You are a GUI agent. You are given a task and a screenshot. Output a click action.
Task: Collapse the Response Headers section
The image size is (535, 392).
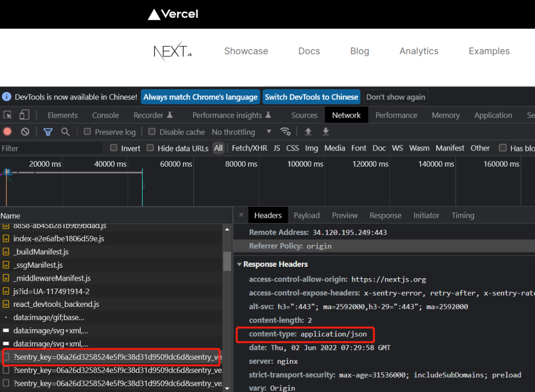[x=239, y=264]
